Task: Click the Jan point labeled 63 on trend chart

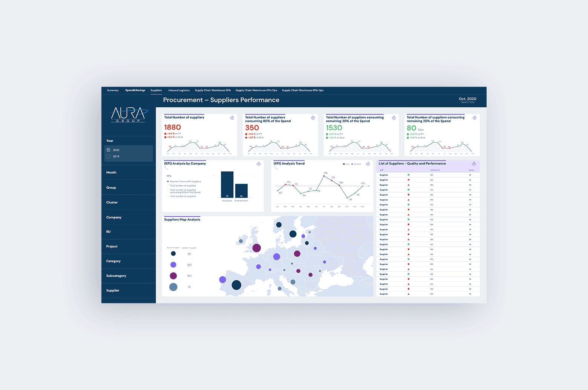Action: (278, 191)
